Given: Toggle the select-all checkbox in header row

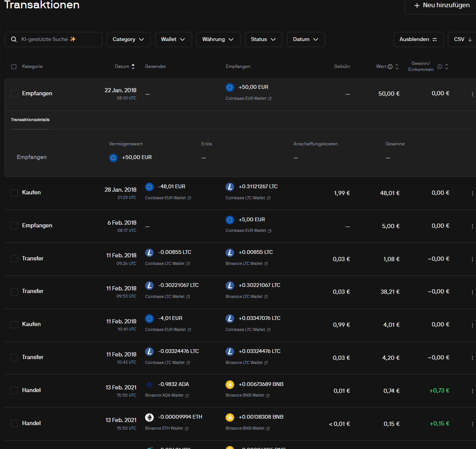Looking at the screenshot, I should 14,67.
